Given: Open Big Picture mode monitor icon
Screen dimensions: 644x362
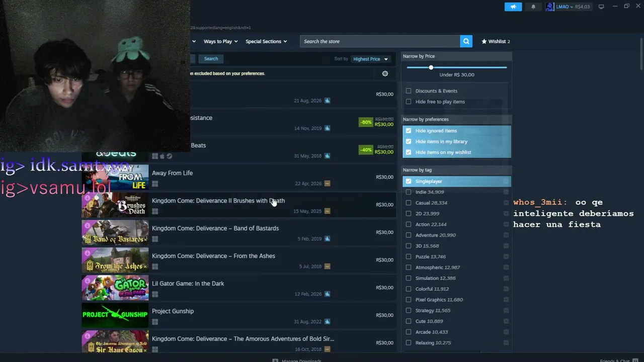Looking at the screenshot, I should [601, 7].
